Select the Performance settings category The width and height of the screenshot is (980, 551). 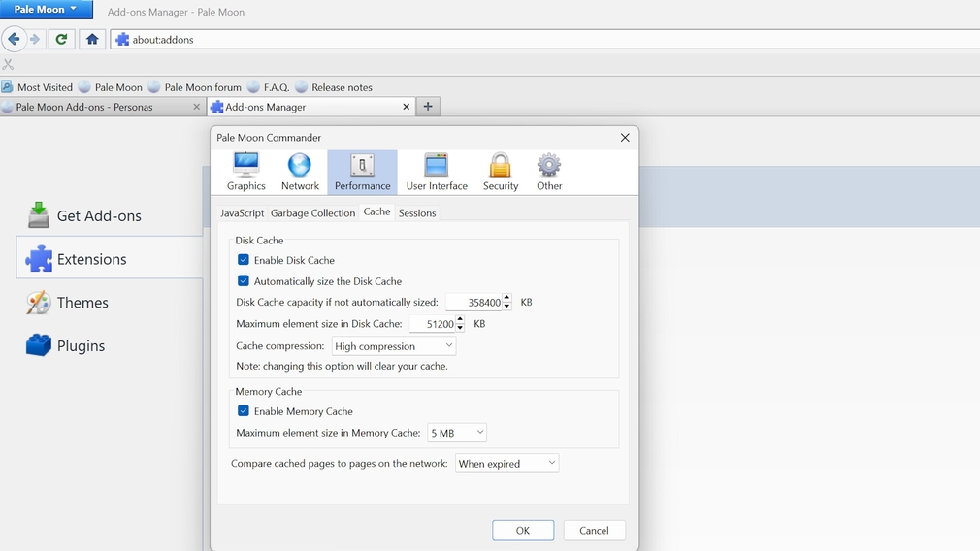click(362, 172)
